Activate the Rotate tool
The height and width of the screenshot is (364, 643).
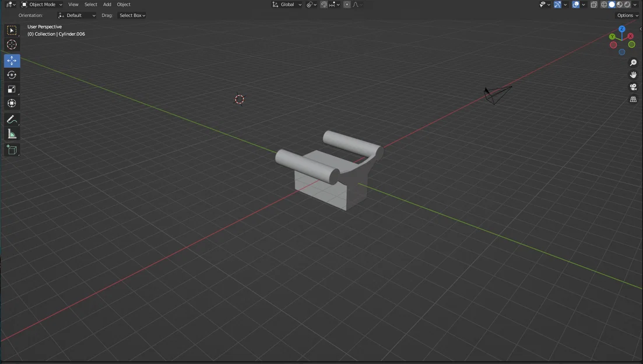click(x=11, y=75)
